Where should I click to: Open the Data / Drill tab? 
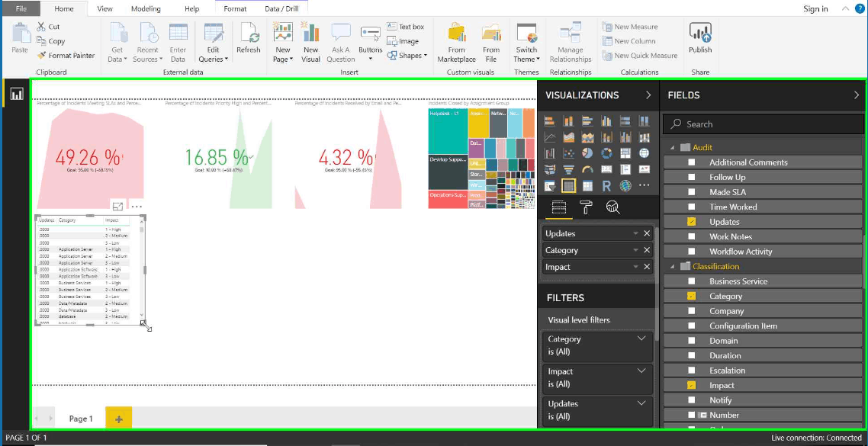(x=281, y=9)
